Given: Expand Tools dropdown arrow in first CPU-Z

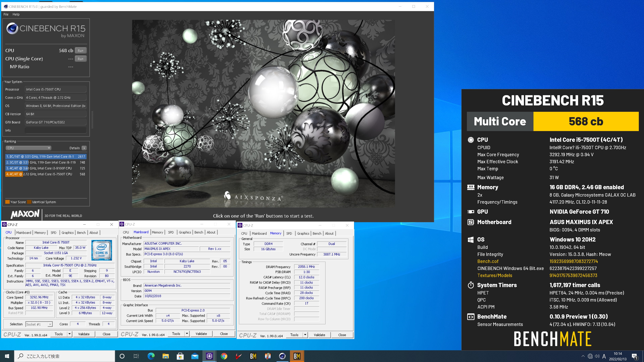Looking at the screenshot, I should click(69, 334).
